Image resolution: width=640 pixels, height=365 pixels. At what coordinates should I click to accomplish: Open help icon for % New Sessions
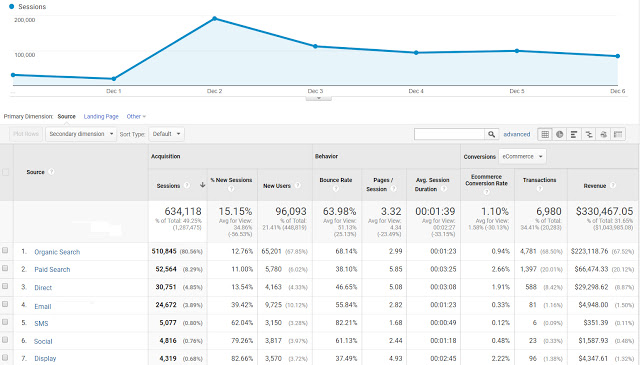pos(231,189)
